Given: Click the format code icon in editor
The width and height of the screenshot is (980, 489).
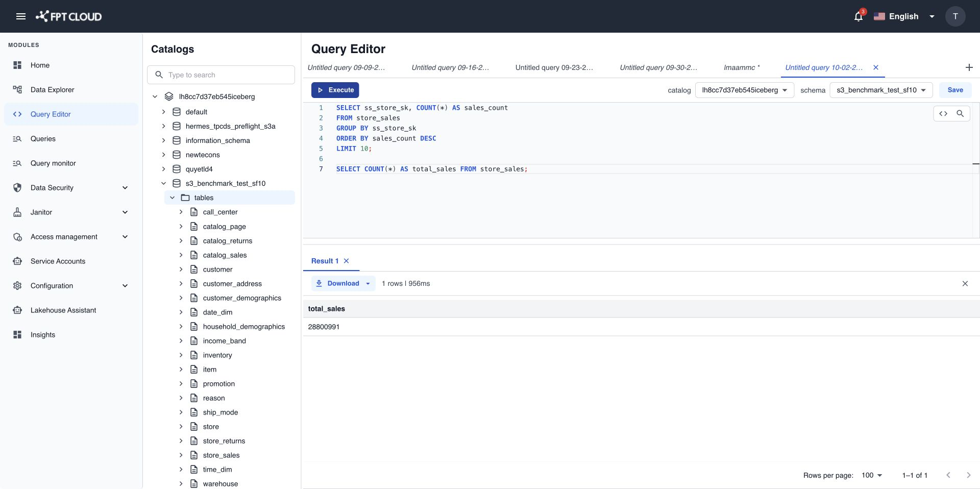Looking at the screenshot, I should click(943, 114).
